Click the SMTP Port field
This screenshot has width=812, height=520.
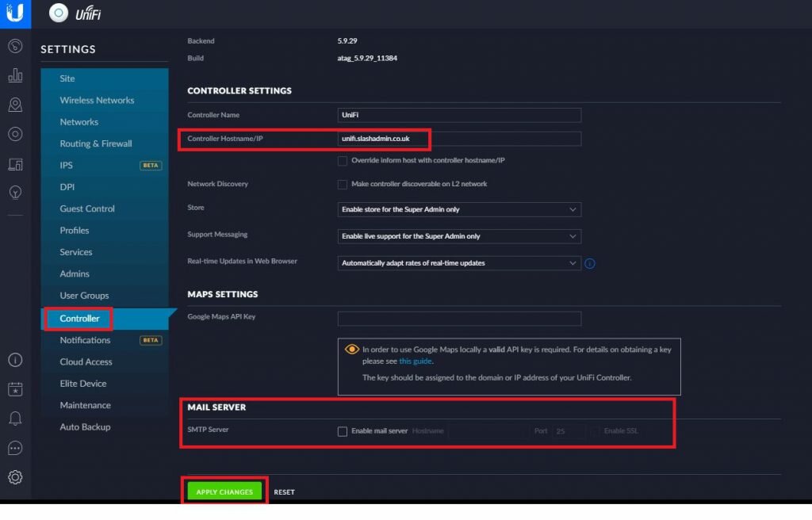point(569,431)
